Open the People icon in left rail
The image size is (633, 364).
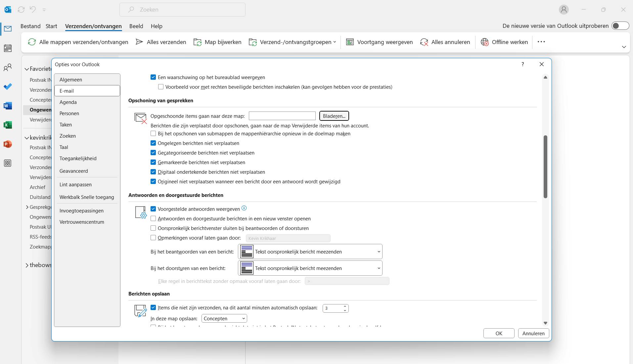8,68
